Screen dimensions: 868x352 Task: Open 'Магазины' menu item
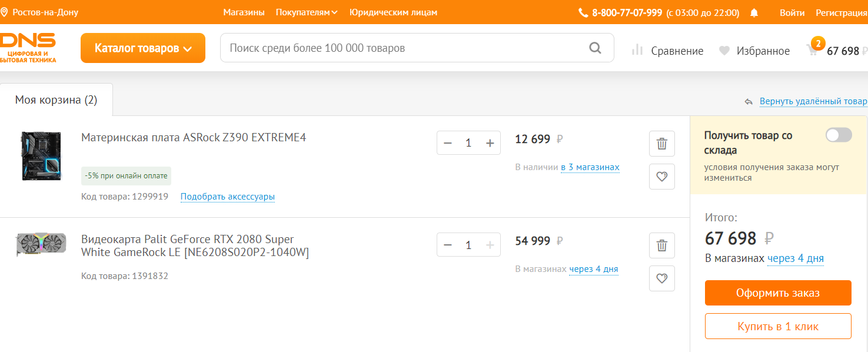pos(244,12)
